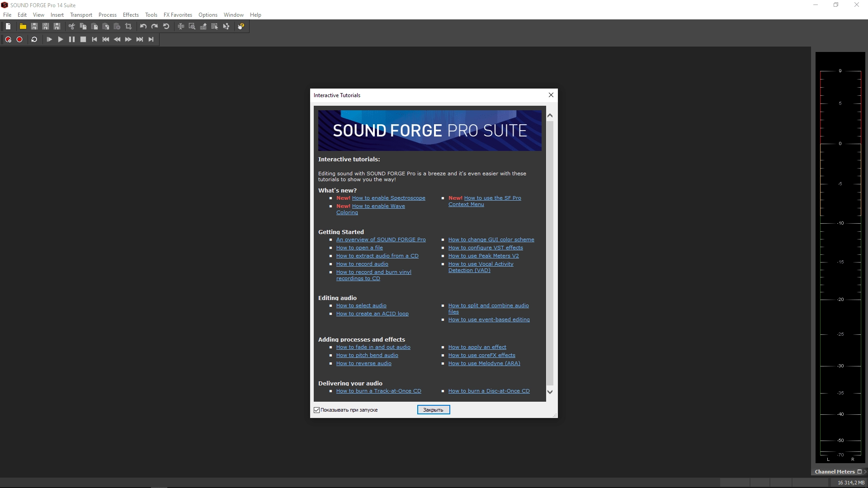868x488 pixels.
Task: Click the Play Clipboard icon
Action: tap(117, 26)
